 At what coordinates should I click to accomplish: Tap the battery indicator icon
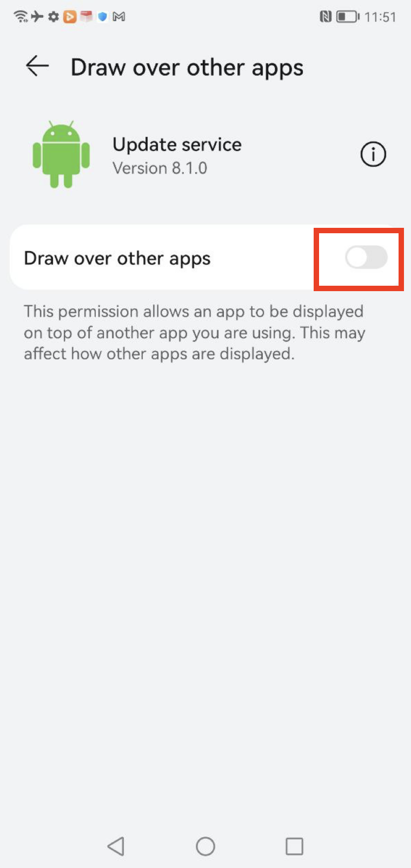click(348, 17)
